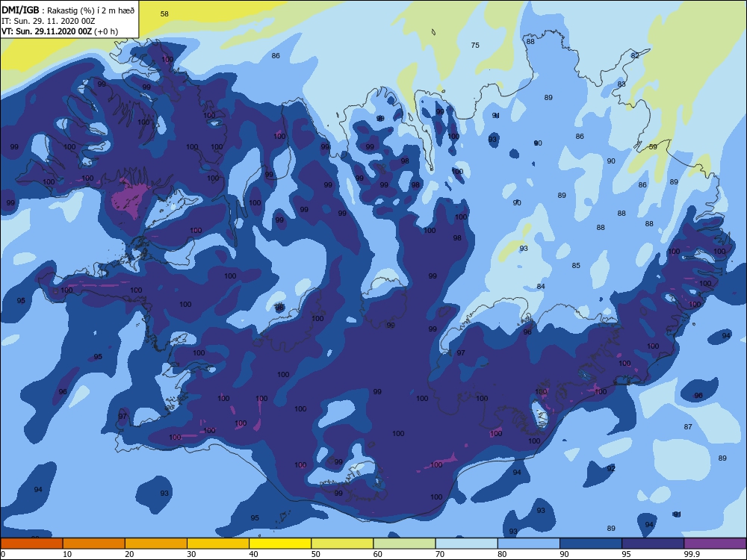Viewport: 747px width, 560px height.
Task: Select the pale yellow 50–60 legend swatch
Action: 342,544
